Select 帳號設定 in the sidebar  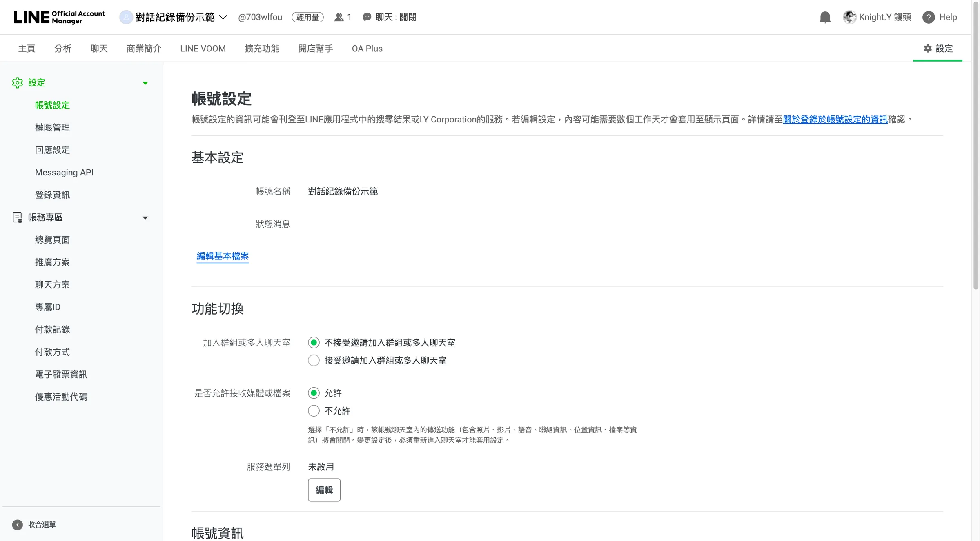(52, 105)
